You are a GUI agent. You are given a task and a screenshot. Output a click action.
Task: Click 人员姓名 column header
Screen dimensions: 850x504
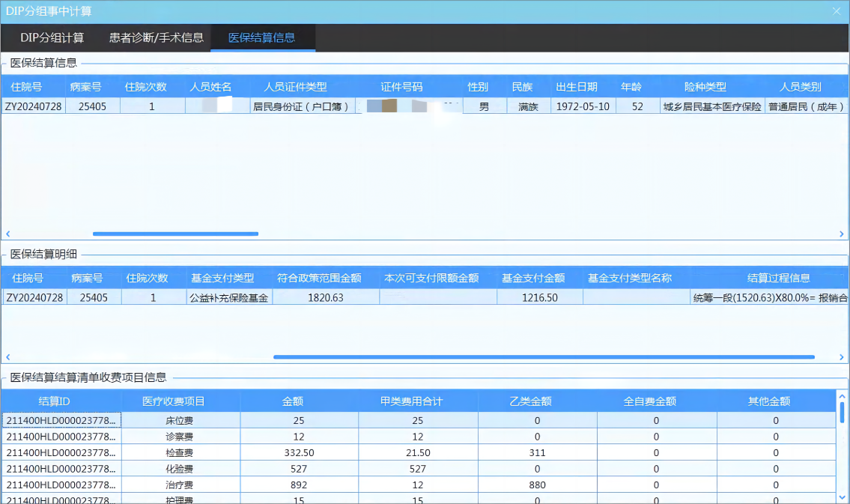[210, 87]
